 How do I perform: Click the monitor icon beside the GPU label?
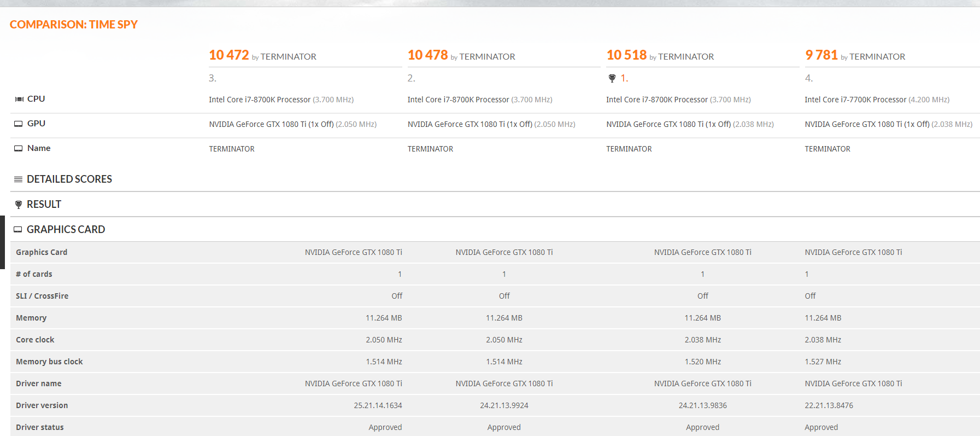coord(19,124)
